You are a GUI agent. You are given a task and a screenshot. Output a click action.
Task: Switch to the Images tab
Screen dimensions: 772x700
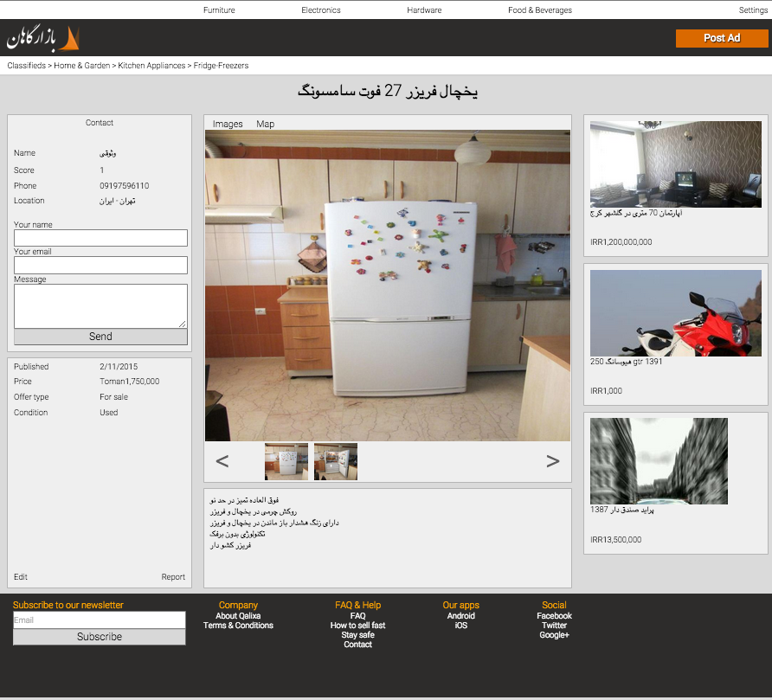(228, 124)
